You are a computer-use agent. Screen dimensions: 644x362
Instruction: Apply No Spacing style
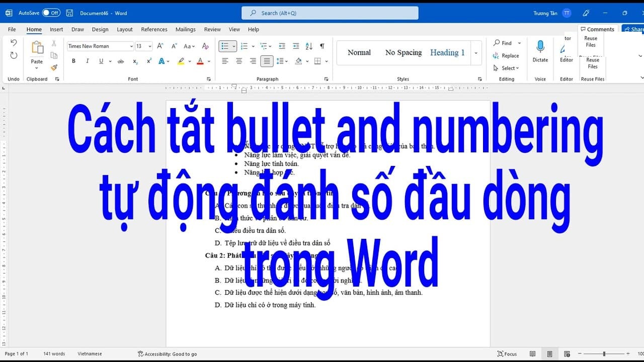click(x=404, y=52)
